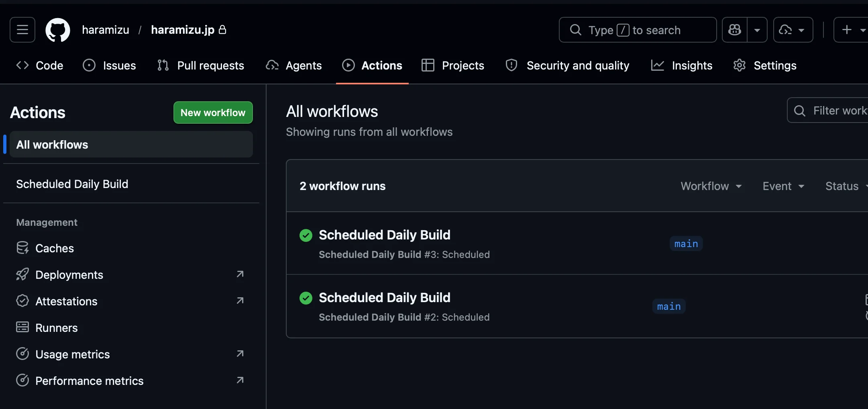Click main branch label on run #3
This screenshot has height=409, width=868.
tap(686, 243)
